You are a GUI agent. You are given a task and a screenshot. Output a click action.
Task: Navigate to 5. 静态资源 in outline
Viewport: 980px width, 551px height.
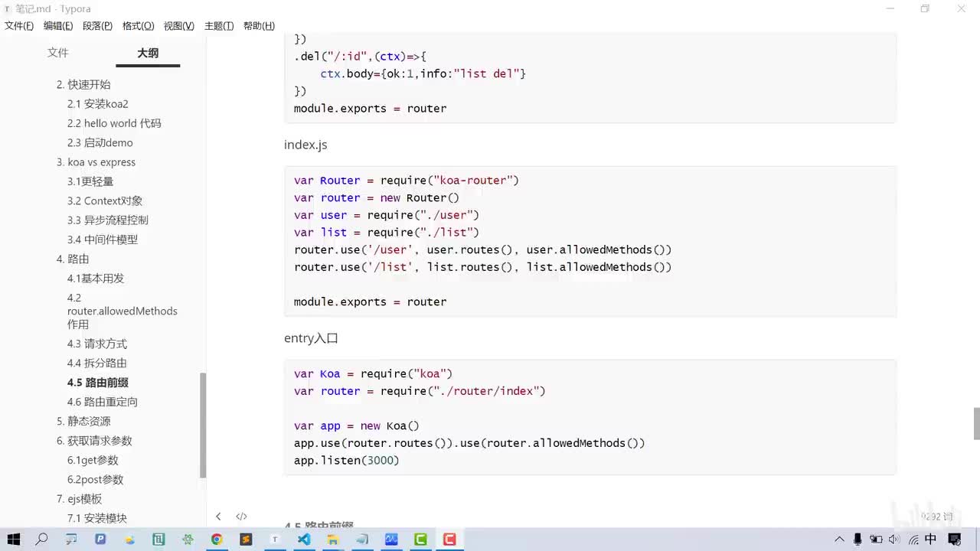tap(83, 422)
